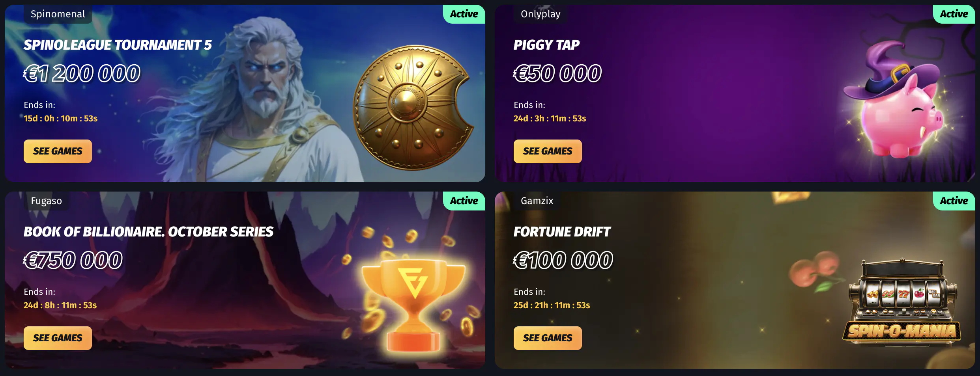The height and width of the screenshot is (376, 980).
Task: Select the Piggy Tap title
Action: [x=546, y=45]
